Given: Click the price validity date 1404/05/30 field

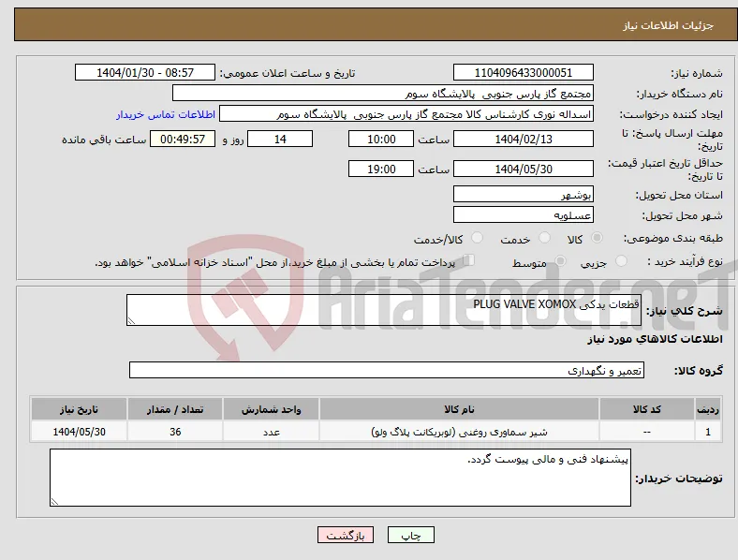Looking at the screenshot, I should click(x=524, y=169).
